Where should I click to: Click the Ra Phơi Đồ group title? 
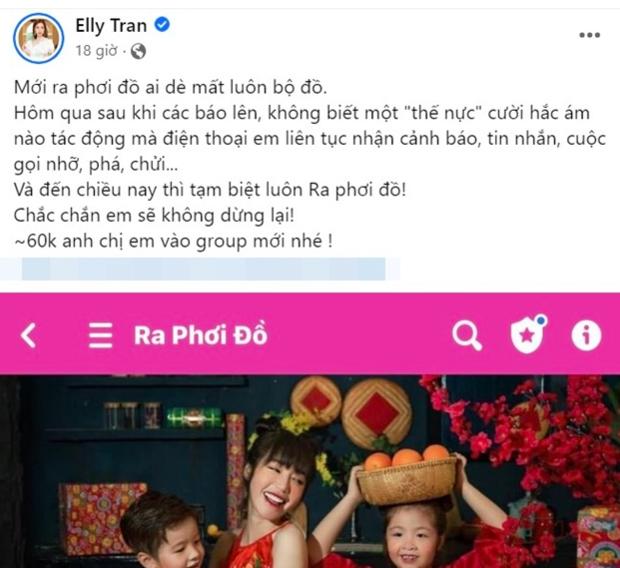pyautogui.click(x=201, y=335)
